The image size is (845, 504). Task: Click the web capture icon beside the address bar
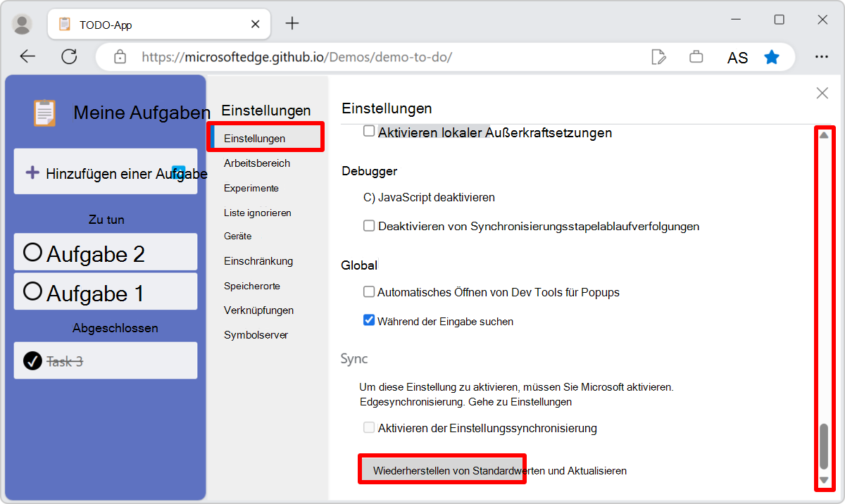(659, 57)
